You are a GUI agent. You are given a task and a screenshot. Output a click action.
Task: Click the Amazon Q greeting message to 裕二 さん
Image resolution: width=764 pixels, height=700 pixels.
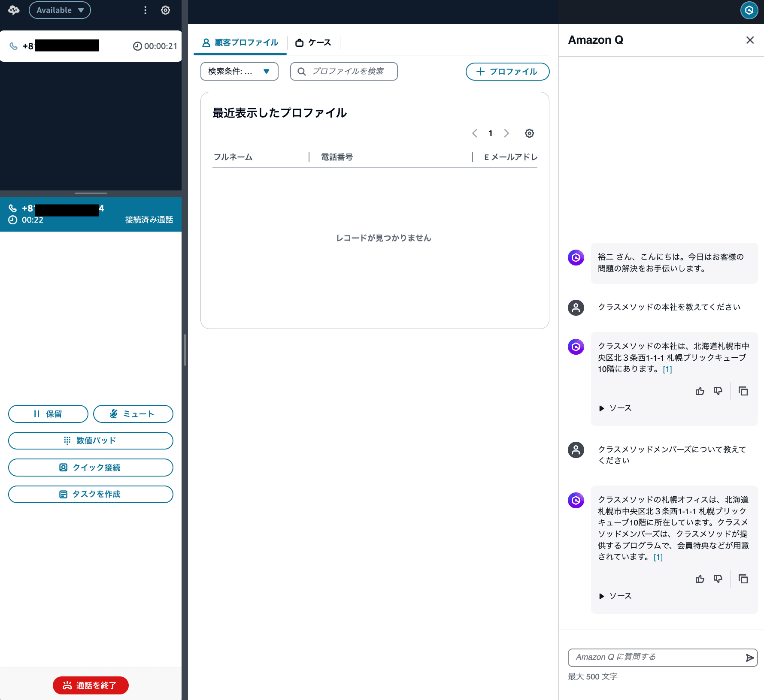674,263
